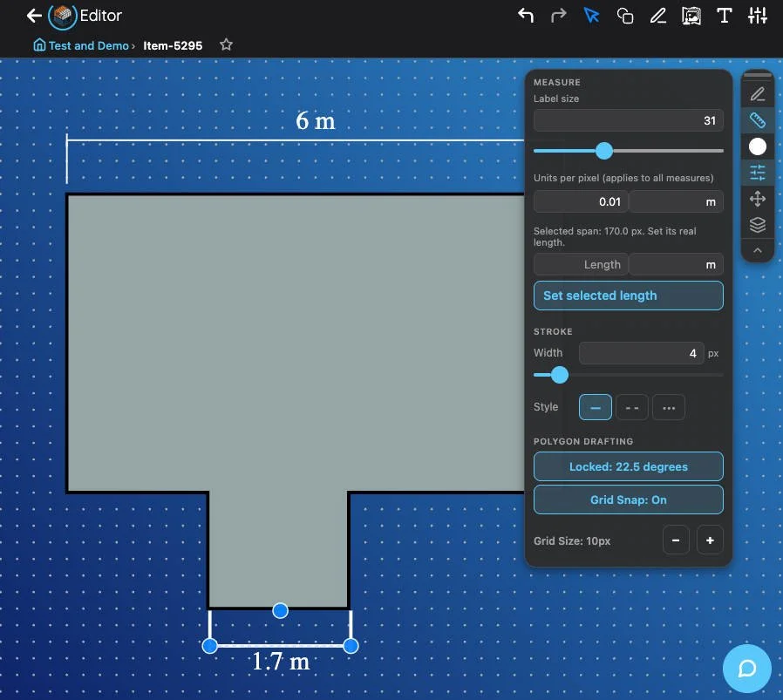Click the Editor app logo icon
Viewport: 783px width, 700px height.
tap(63, 16)
